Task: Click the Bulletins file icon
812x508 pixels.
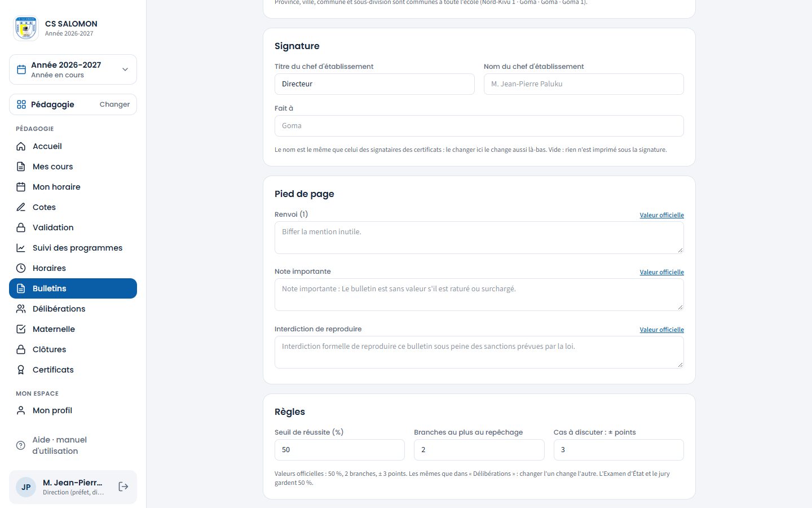Action: [21, 288]
